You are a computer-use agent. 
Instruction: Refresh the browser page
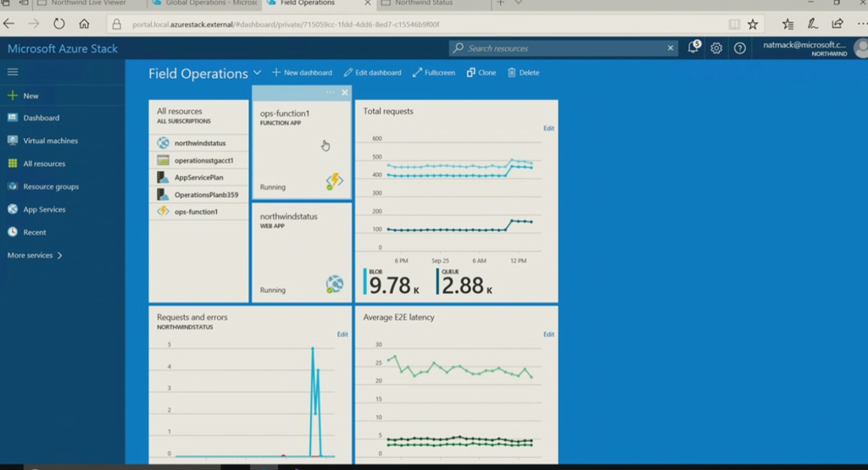58,24
